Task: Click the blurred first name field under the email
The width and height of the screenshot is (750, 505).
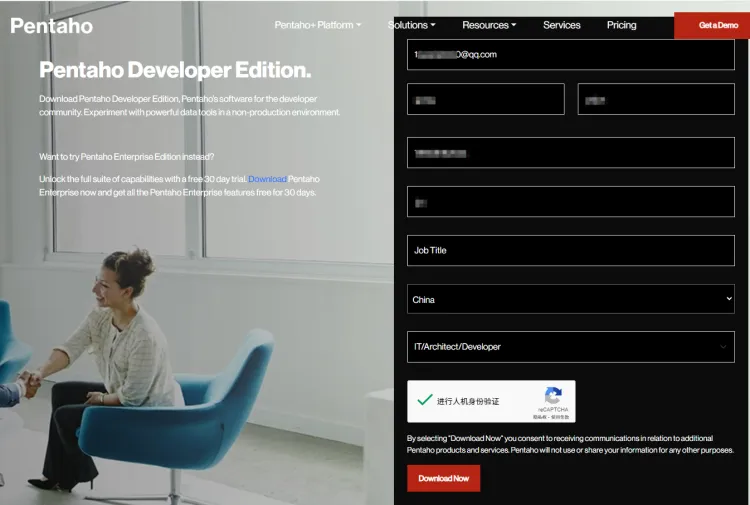Action: (x=485, y=99)
